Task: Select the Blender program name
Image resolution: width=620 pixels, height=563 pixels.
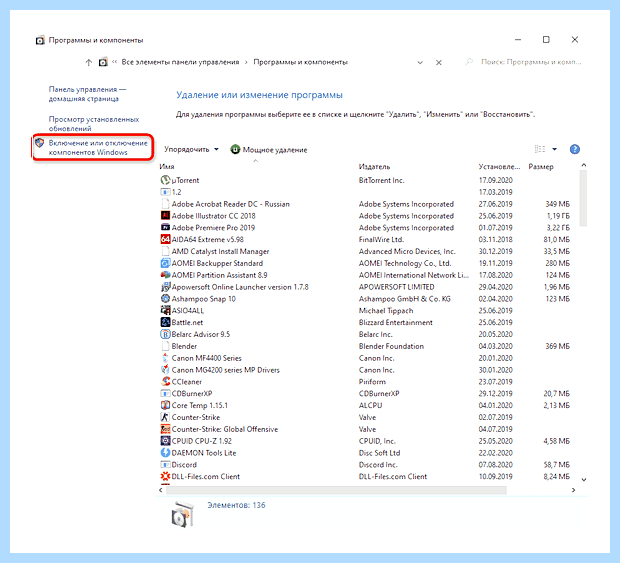Action: 184,346
